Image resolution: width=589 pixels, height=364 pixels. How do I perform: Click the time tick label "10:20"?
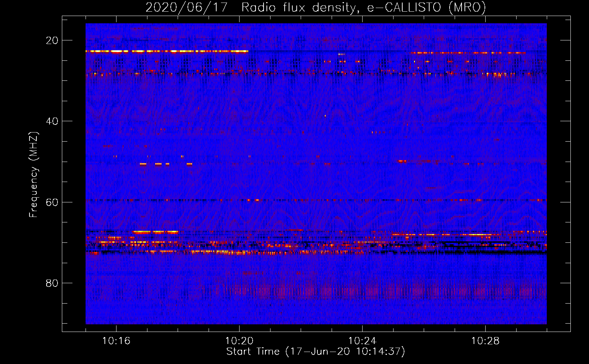(x=239, y=341)
